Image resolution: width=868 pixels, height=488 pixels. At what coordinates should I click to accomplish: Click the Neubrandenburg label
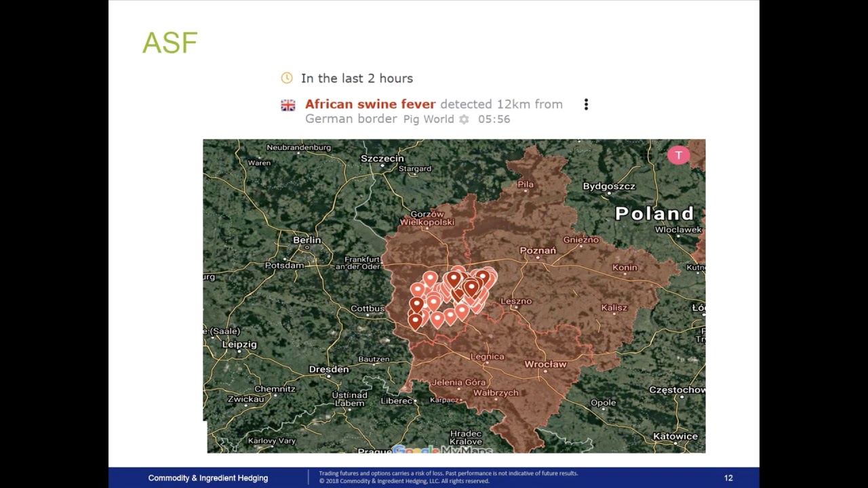[x=298, y=148]
